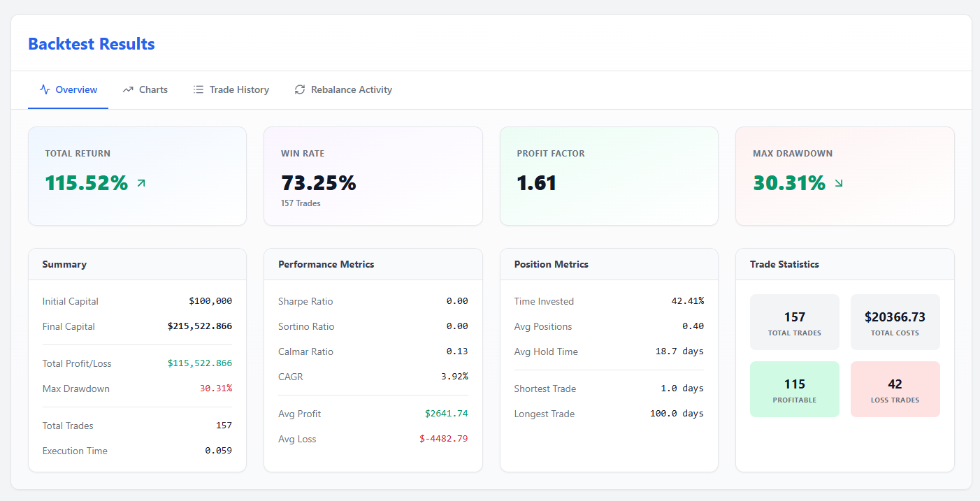
Task: Click the Overview pulse icon
Action: [x=45, y=89]
